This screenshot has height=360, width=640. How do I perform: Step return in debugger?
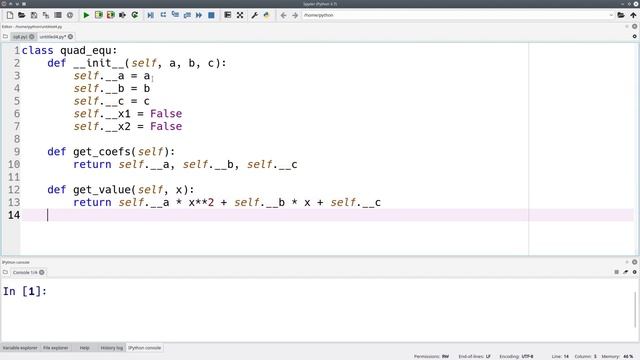coord(187,15)
